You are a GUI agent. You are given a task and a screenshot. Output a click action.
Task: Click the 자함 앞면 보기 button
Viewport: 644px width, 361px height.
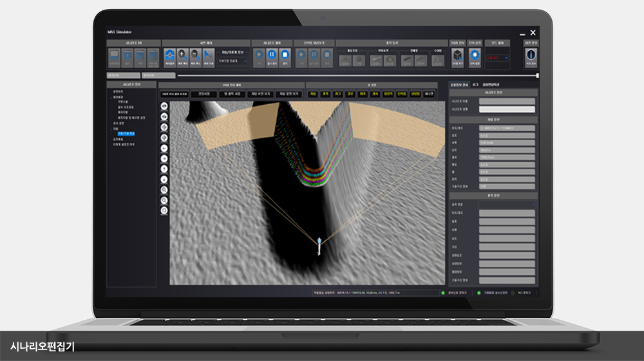pyautogui.click(x=289, y=94)
